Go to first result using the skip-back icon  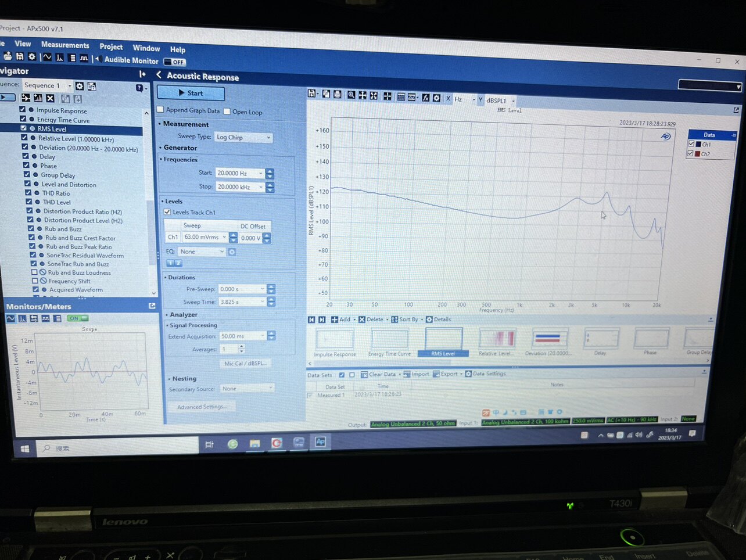coord(311,320)
